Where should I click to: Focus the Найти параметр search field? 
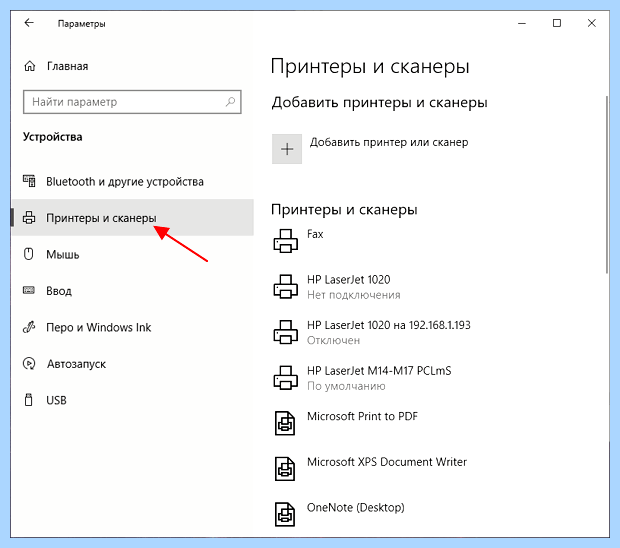132,102
